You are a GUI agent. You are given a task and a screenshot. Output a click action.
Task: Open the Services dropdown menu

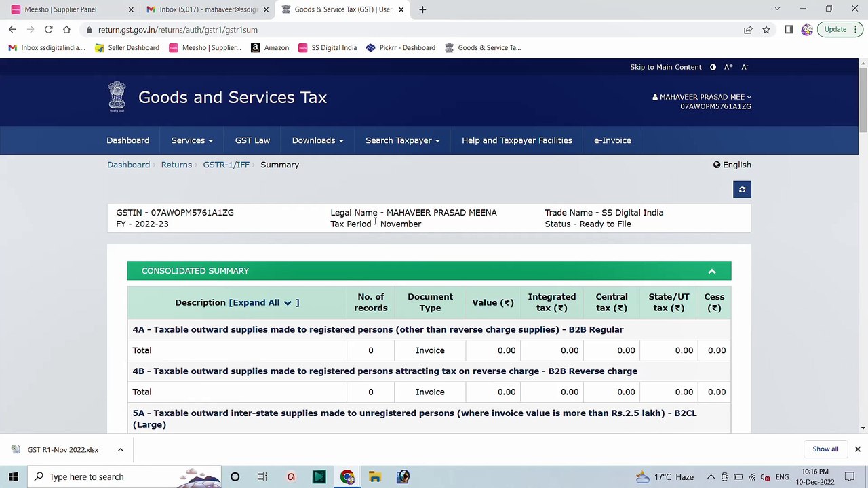click(192, 140)
